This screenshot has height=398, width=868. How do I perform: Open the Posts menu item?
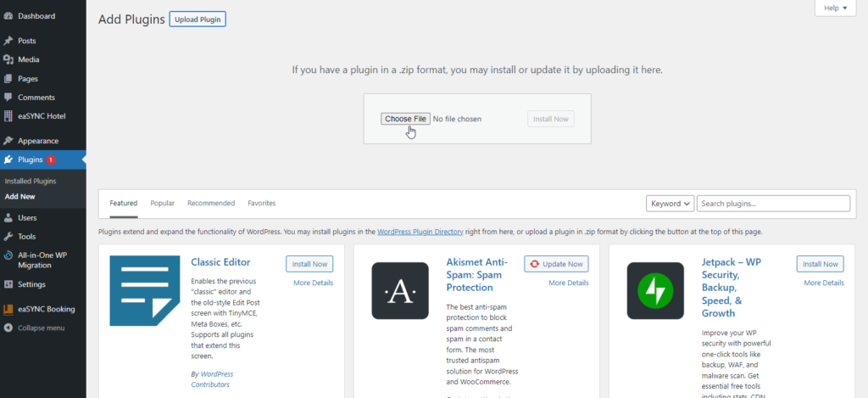pyautogui.click(x=43, y=41)
